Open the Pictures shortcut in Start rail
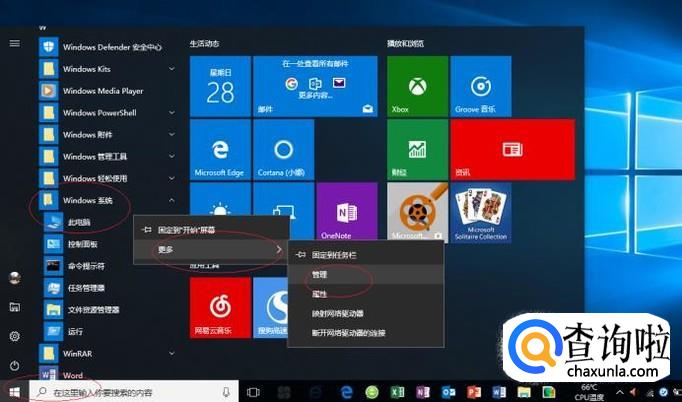Image resolution: width=682 pixels, height=402 pixels. (14, 307)
